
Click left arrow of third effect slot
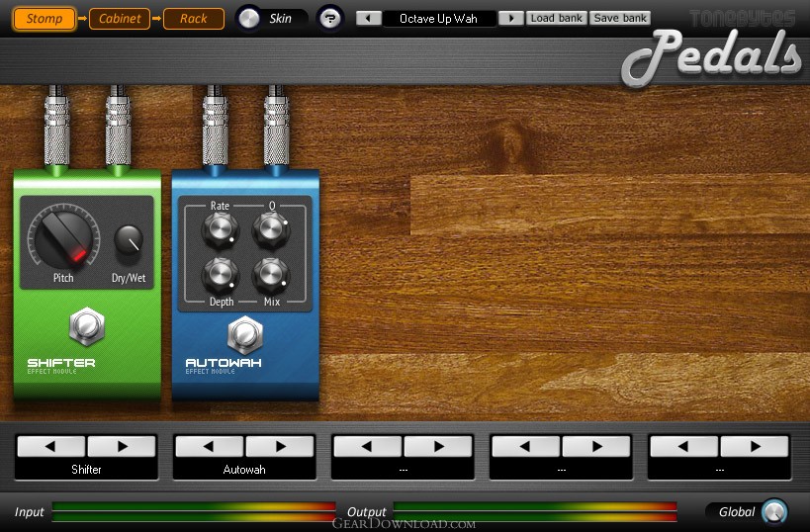367,446
